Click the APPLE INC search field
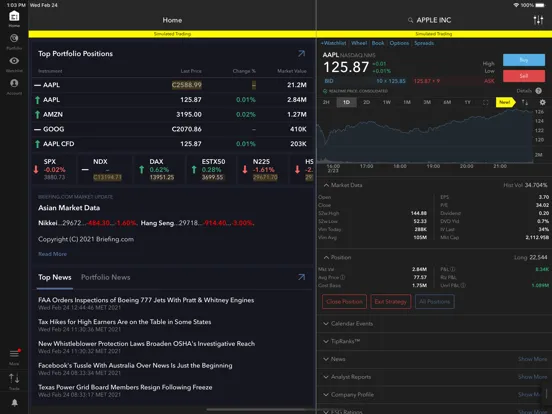This screenshot has width=552, height=414. tap(429, 20)
